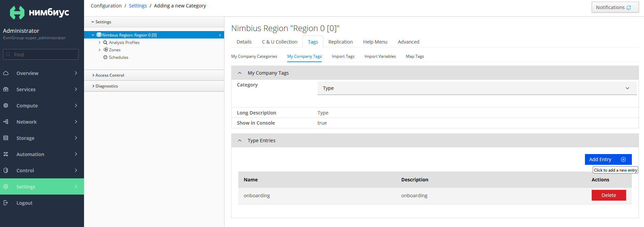This screenshot has width=644, height=227.
Task: Click the Schedules clock icon
Action: (105, 57)
